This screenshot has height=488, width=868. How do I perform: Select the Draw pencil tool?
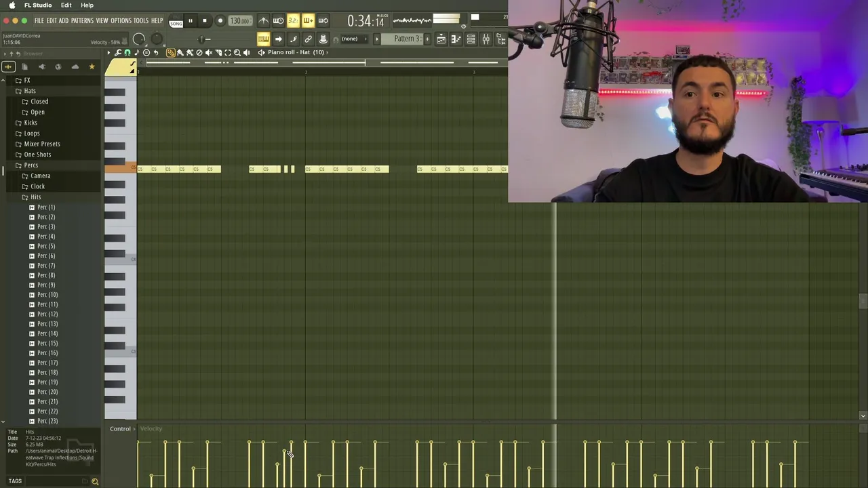pyautogui.click(x=171, y=52)
